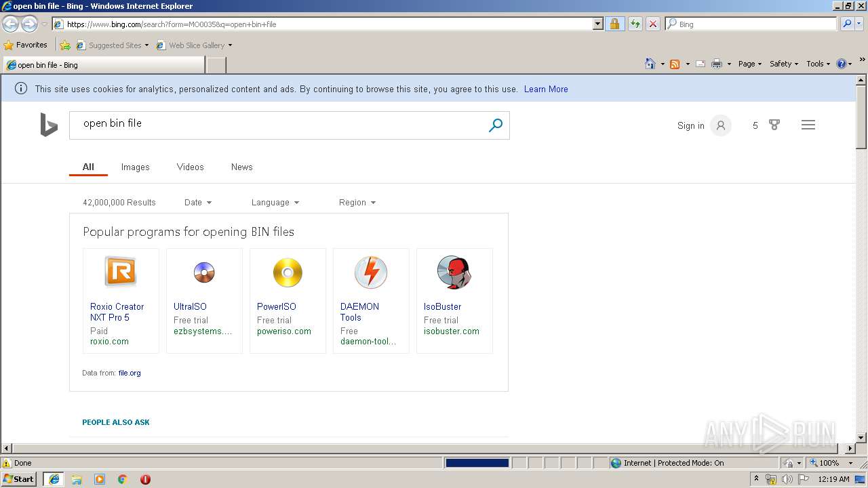This screenshot has width=868, height=488.
Task: Click Windows Explorer folder taskbar icon
Action: pyautogui.click(x=77, y=479)
